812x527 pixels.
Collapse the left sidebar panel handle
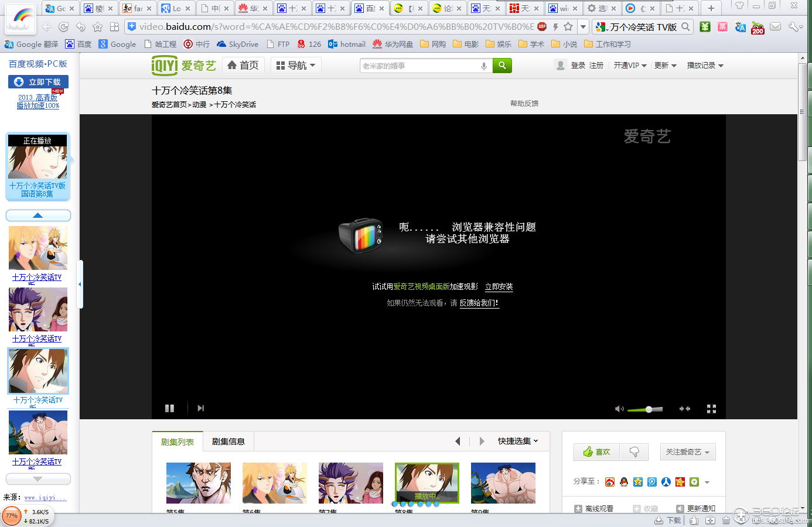80,284
